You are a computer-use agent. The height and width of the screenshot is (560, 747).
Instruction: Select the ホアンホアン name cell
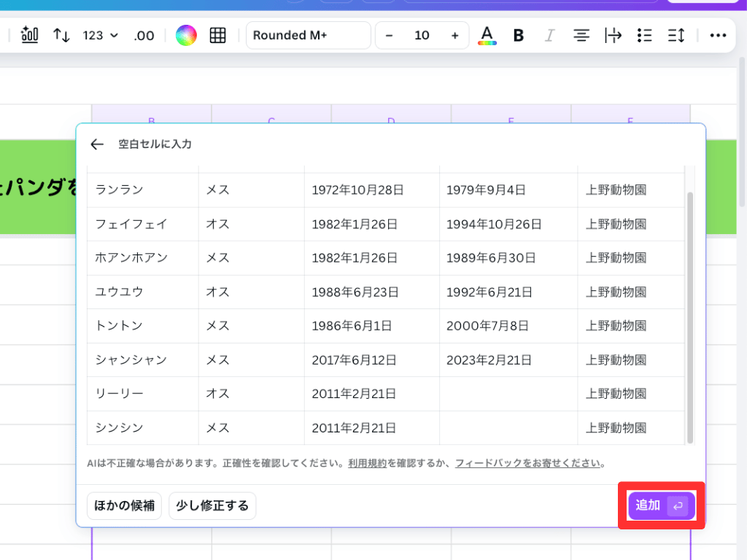pos(143,258)
